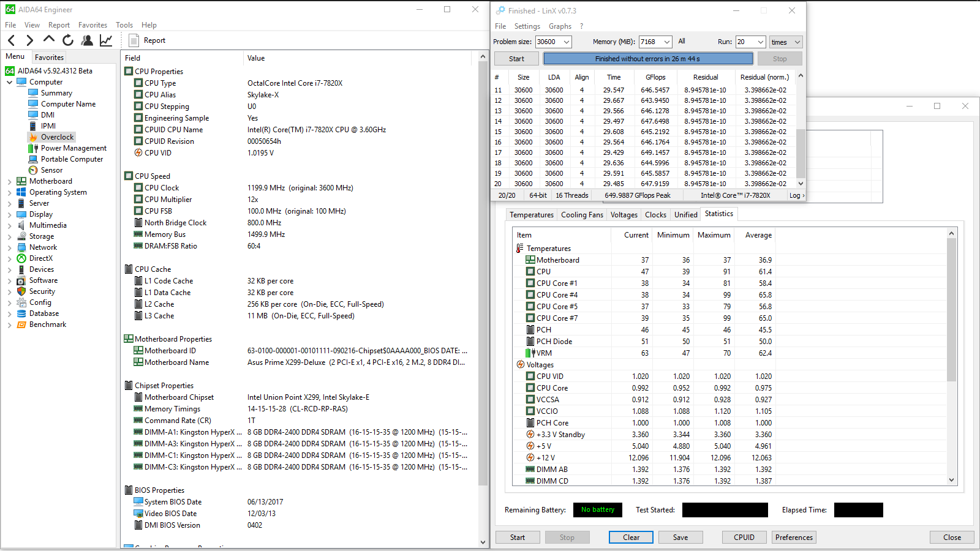The height and width of the screenshot is (551, 980).
Task: Click the Forward arrow in AIDA64 toolbar
Action: [x=29, y=40]
